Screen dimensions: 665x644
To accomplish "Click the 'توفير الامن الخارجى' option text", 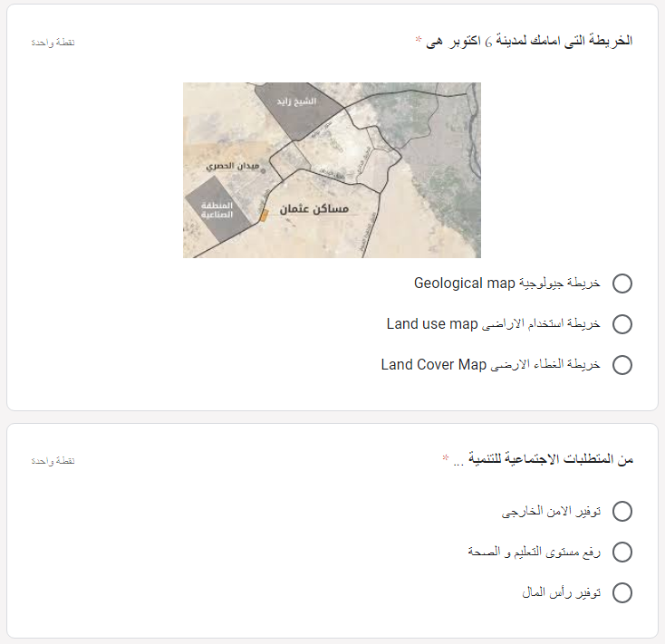I will pos(551,511).
